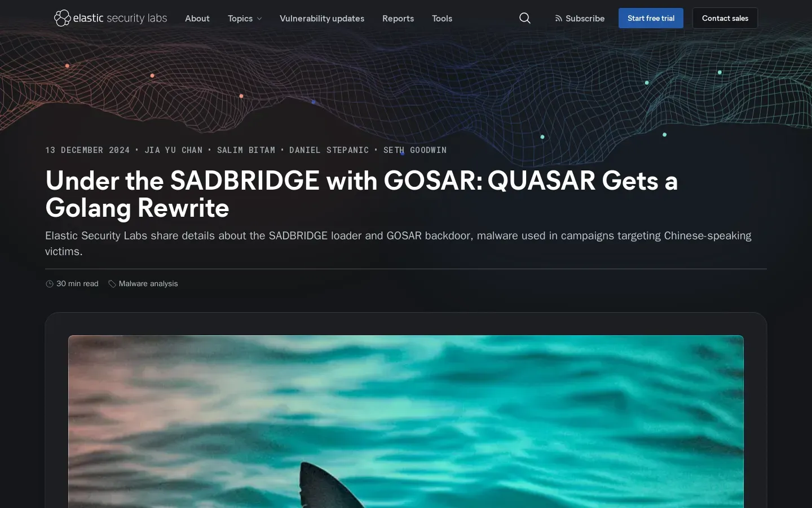Open author Salim Bitam's page
Image resolution: width=812 pixels, height=508 pixels.
click(246, 150)
